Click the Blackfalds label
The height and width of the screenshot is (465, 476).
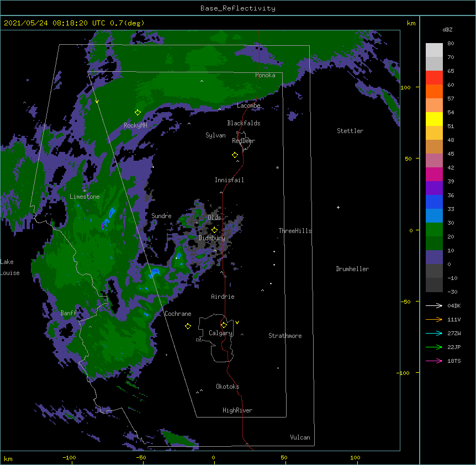click(x=244, y=123)
